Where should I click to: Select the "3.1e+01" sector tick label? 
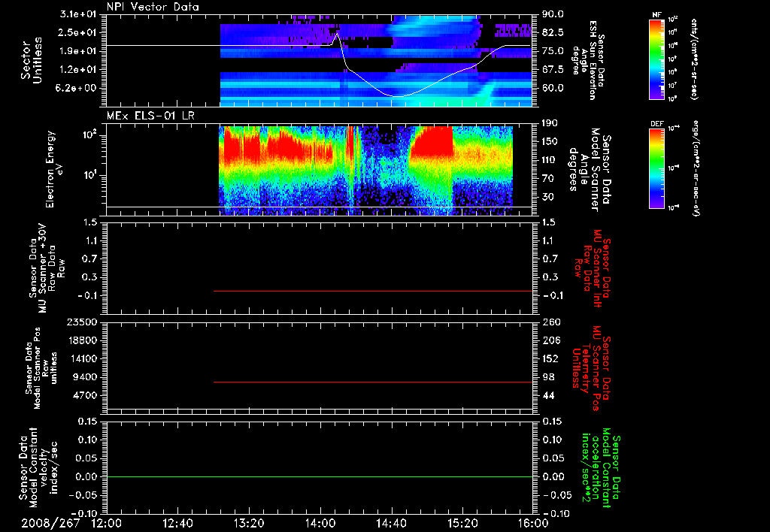(78, 14)
